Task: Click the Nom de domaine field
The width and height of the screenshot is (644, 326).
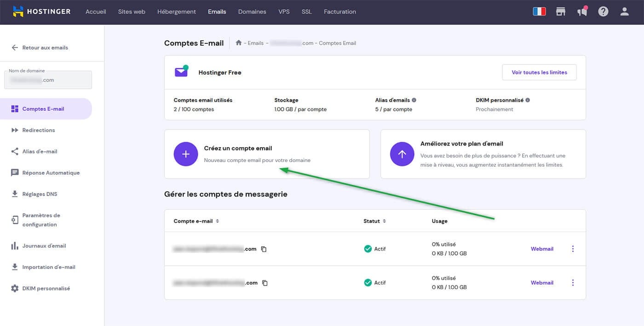Action: coord(48,80)
